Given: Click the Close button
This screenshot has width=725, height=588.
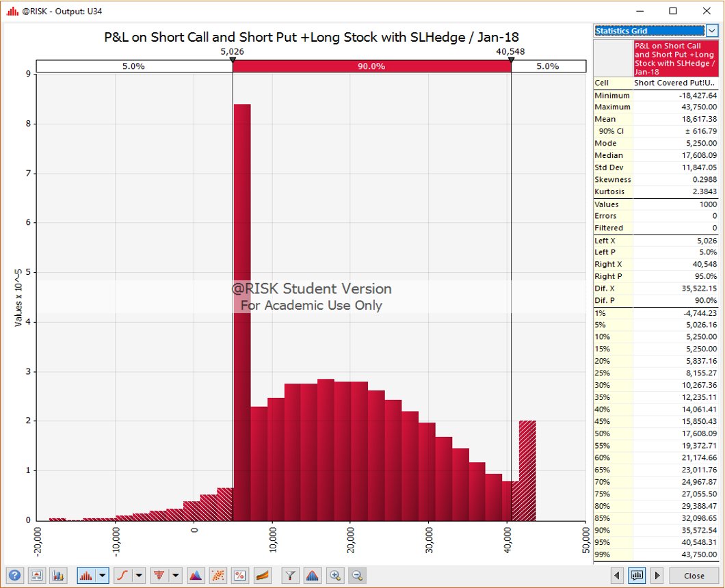Looking at the screenshot, I should tap(694, 576).
